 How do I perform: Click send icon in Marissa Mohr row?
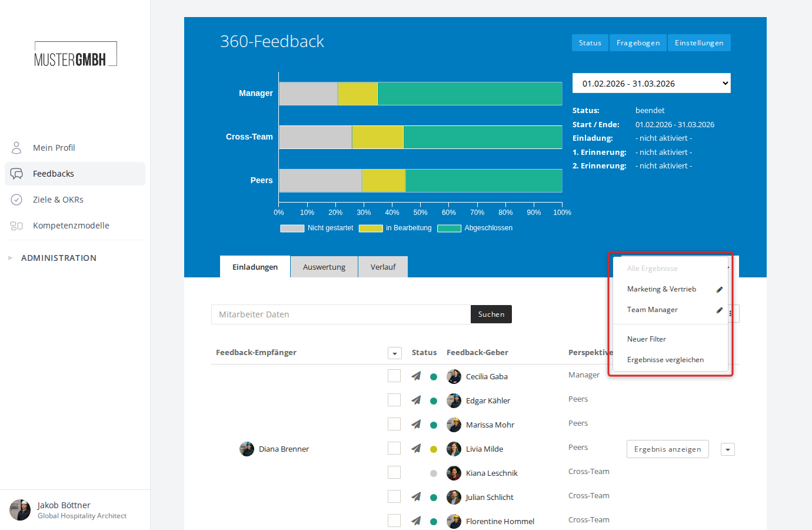coord(416,424)
